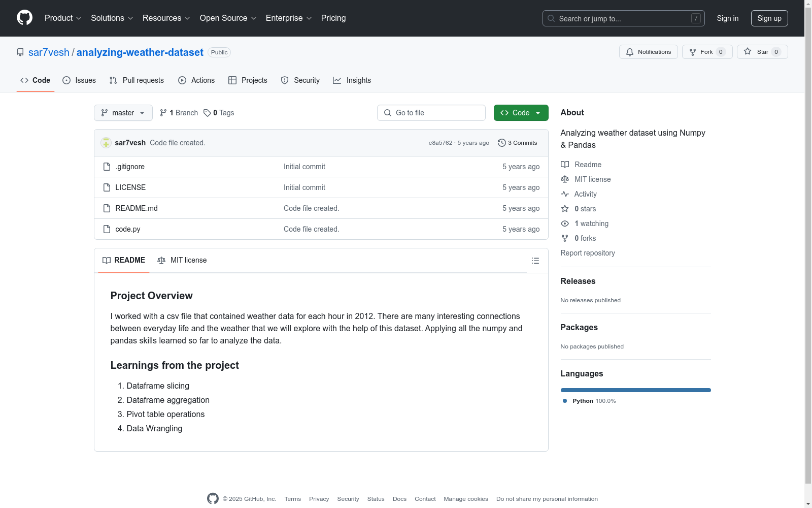Switch to the Security tab
The width and height of the screenshot is (812, 508).
300,80
